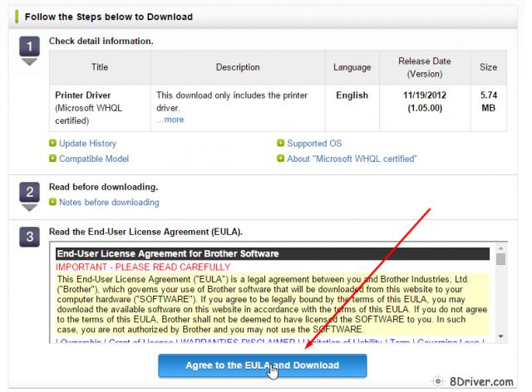Click the EULA scrollbar up arrow
Viewport: 532px width, 392px height.
pyautogui.click(x=500, y=248)
